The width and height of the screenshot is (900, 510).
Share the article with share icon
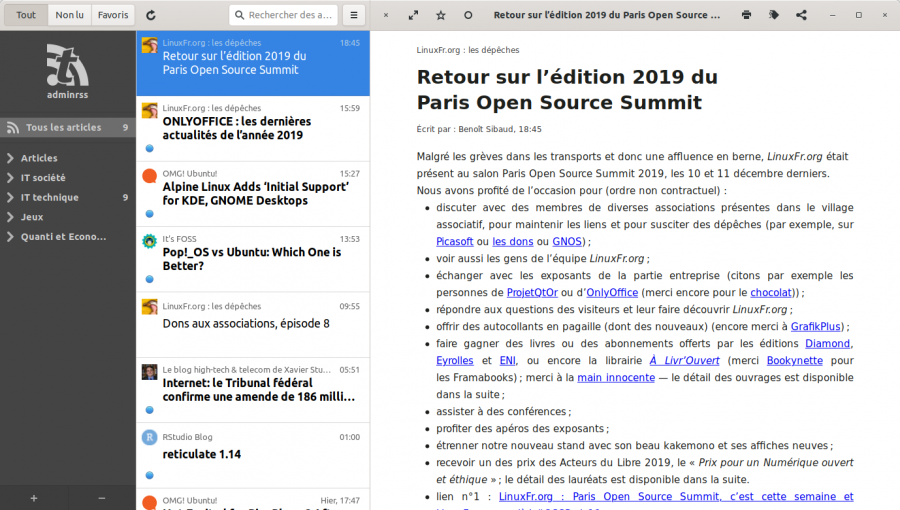(801, 15)
